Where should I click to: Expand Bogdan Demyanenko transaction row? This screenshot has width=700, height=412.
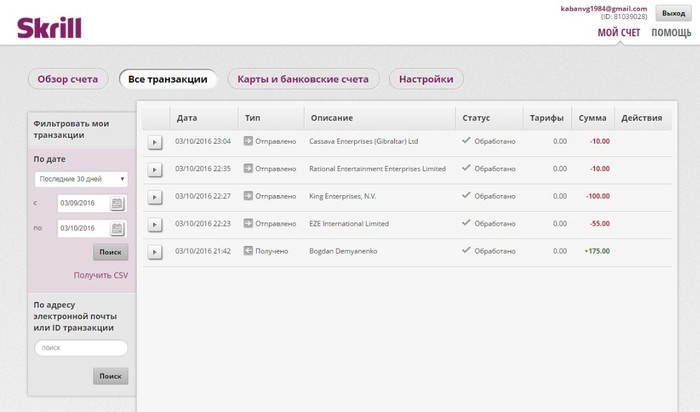(154, 252)
